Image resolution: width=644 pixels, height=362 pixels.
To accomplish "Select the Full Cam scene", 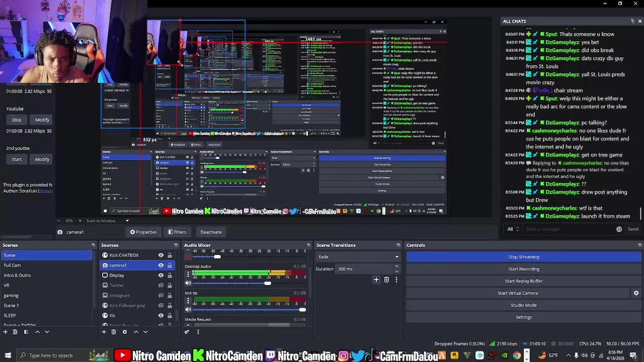I will [47, 265].
